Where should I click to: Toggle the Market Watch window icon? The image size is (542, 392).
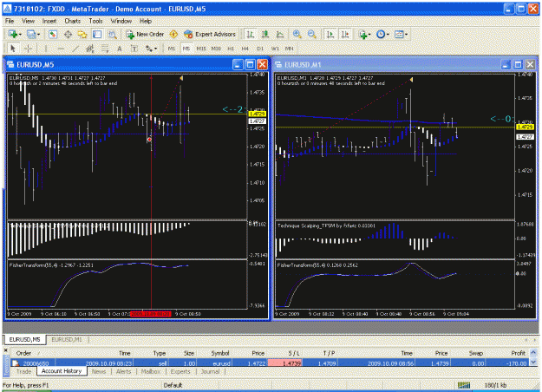(53, 34)
